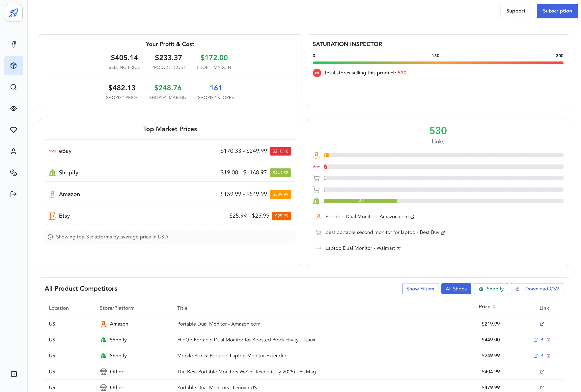
Task: Click the Shopify $441.52 average price badge
Action: click(280, 173)
